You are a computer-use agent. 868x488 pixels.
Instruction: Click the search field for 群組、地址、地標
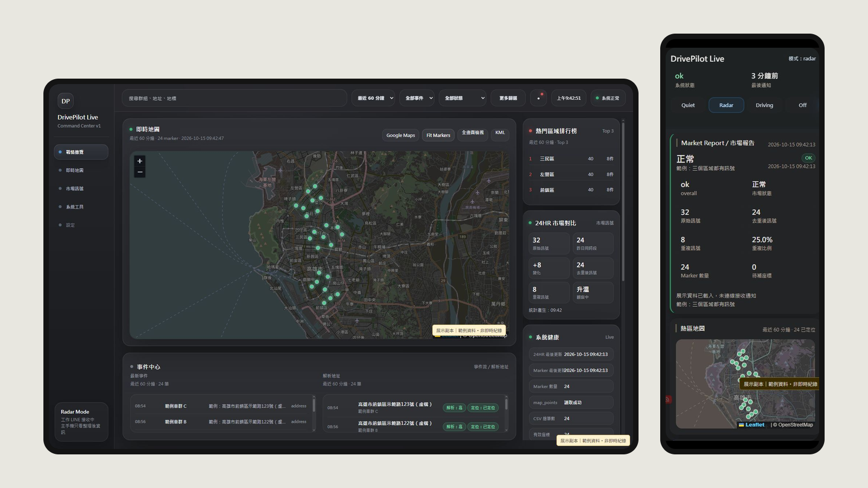[x=234, y=98]
